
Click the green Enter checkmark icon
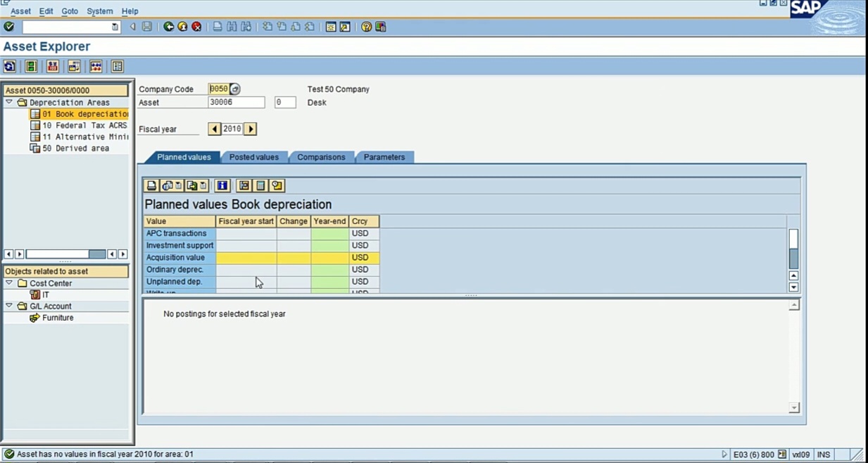tap(9, 27)
